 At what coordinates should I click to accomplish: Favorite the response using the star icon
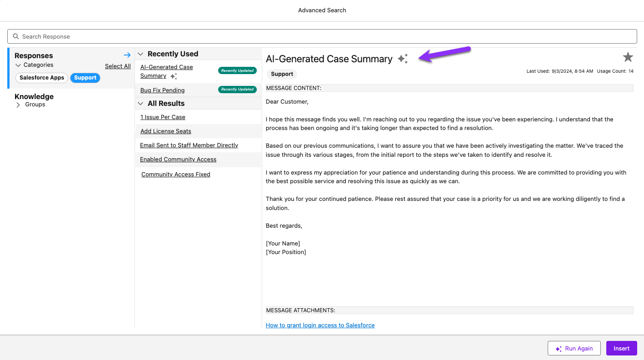(x=628, y=57)
